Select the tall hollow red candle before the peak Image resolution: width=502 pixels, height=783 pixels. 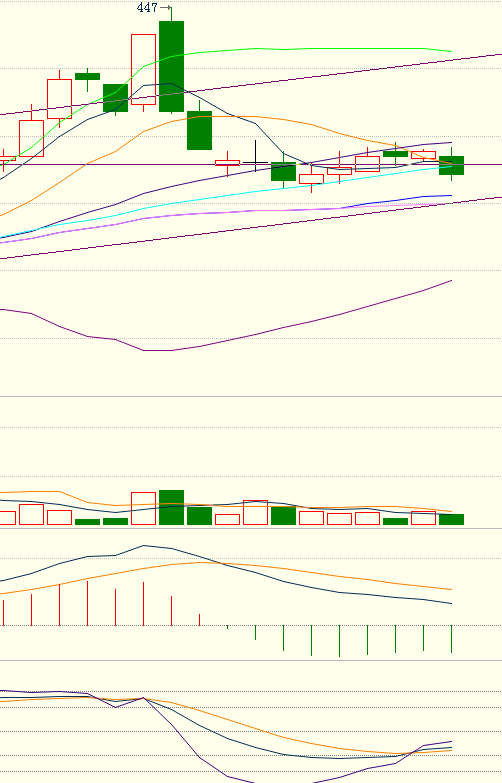click(143, 69)
